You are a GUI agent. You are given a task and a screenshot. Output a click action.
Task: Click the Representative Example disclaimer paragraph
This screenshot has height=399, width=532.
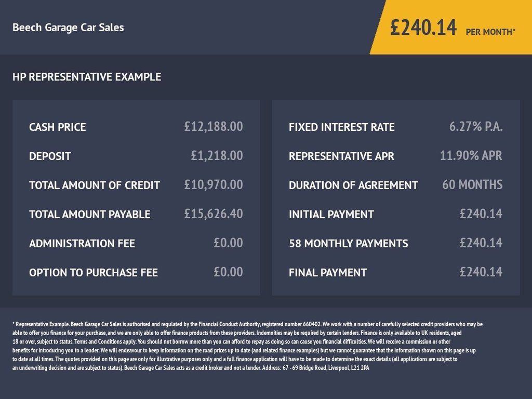point(247,346)
